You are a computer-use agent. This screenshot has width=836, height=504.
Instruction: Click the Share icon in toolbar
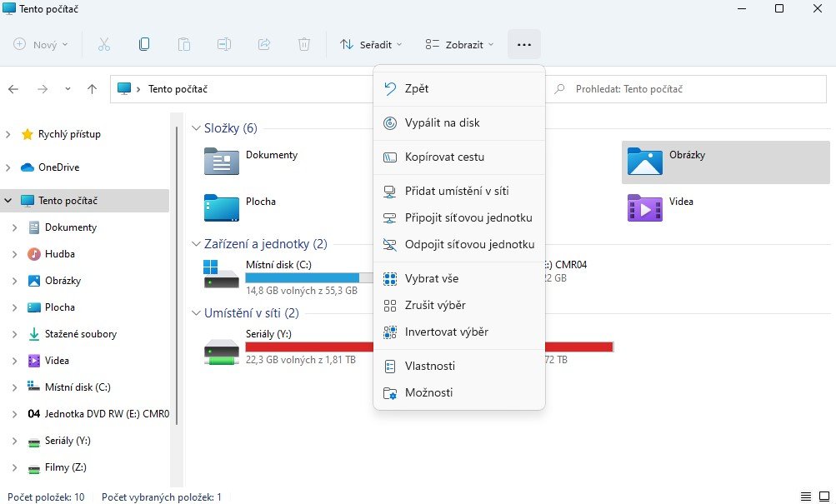pyautogui.click(x=264, y=44)
